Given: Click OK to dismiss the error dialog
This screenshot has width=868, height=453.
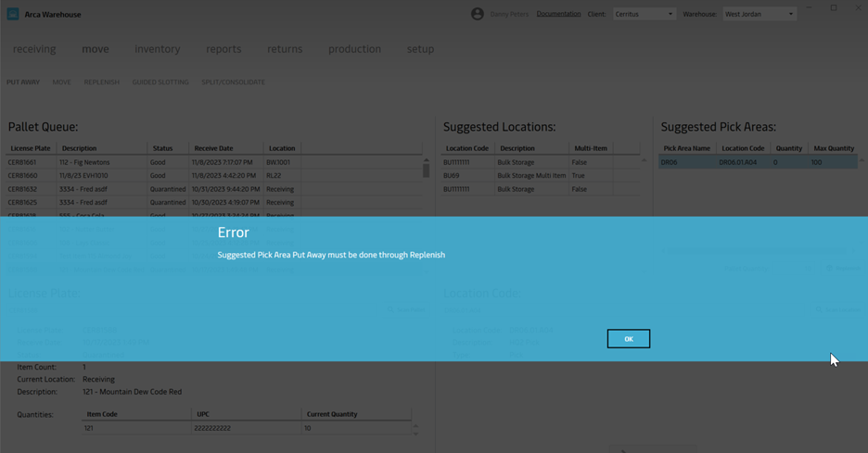Looking at the screenshot, I should 628,339.
